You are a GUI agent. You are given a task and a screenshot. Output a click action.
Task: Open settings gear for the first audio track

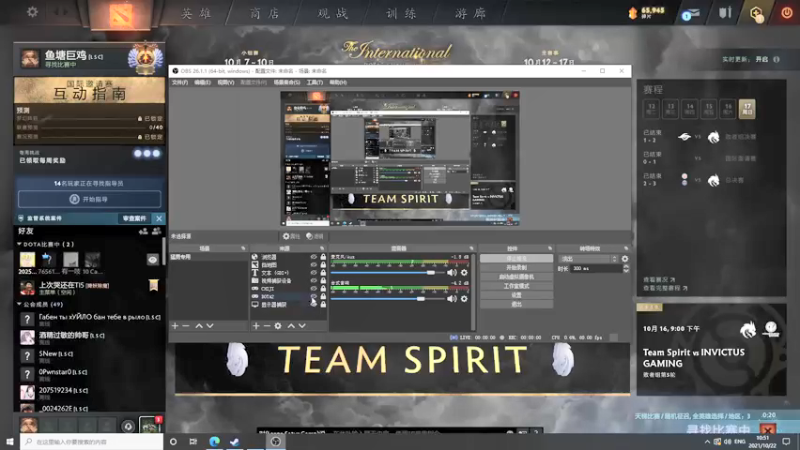(464, 273)
